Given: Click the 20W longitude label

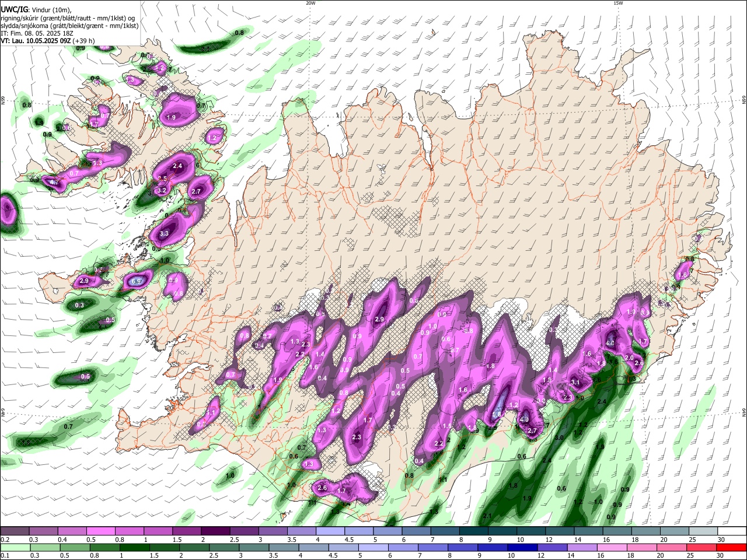Looking at the screenshot, I should [x=310, y=3].
